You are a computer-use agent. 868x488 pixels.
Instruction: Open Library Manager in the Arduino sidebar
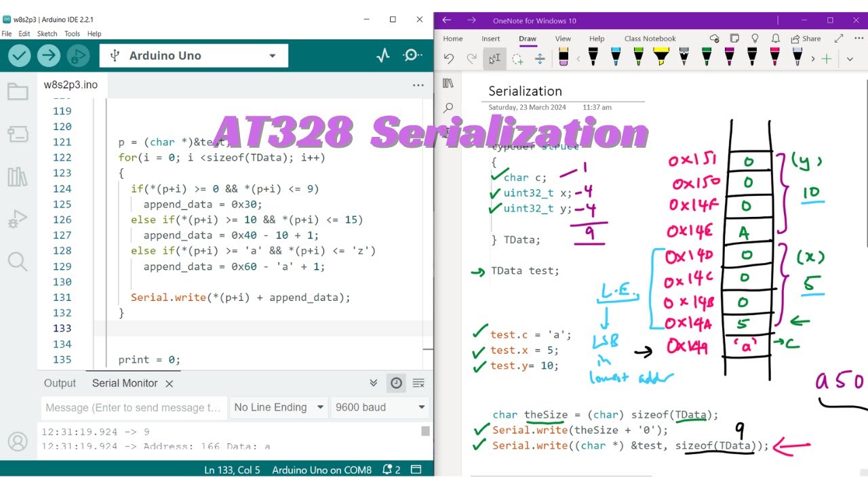(x=18, y=177)
